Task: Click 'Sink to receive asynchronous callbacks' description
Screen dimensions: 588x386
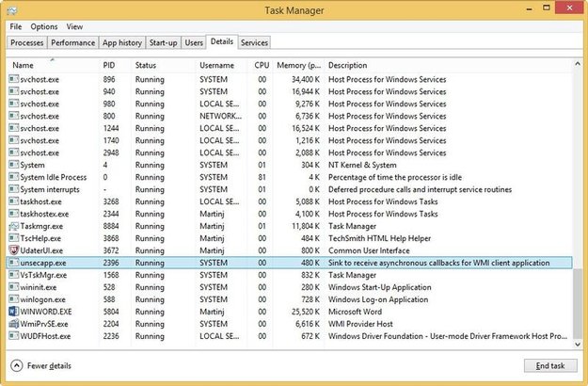Action: [438, 263]
